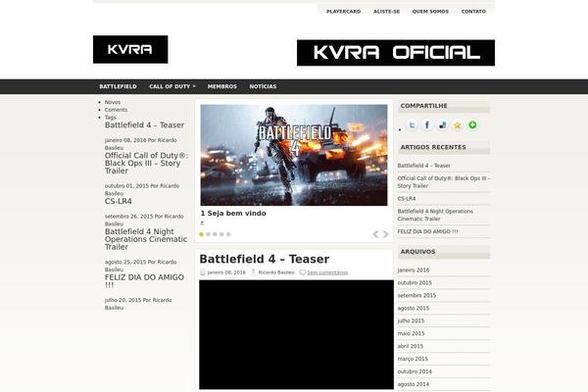Click the small KVRA logo
588x392 pixels.
tap(130, 50)
